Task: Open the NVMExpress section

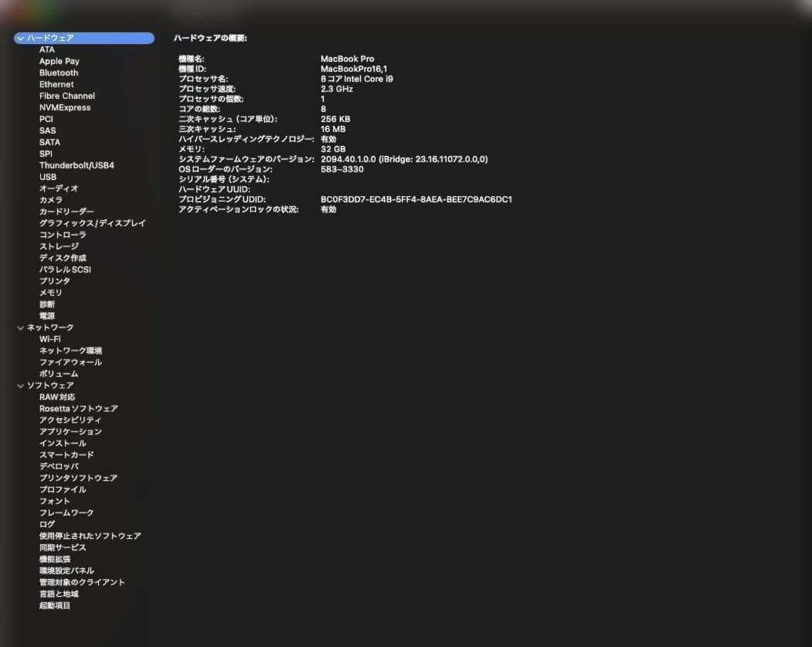Action: [x=66, y=107]
